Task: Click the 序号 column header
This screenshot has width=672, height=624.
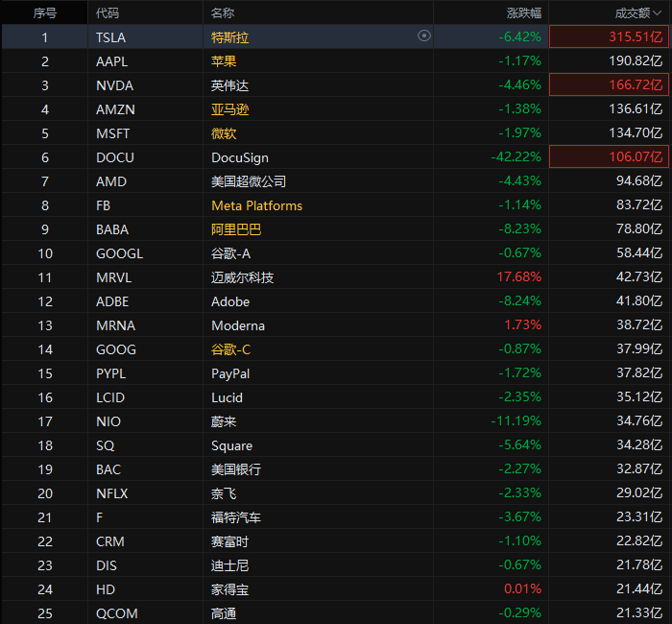Action: point(44,13)
